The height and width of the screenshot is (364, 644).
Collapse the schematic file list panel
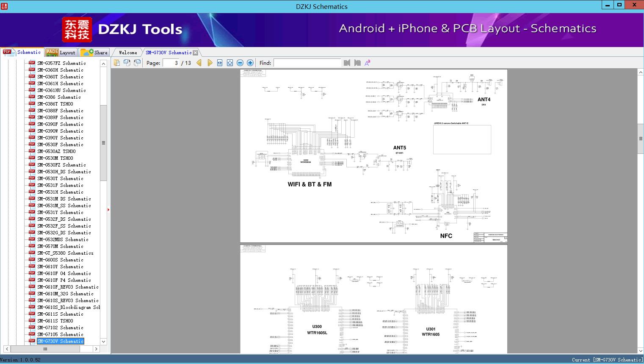click(109, 209)
